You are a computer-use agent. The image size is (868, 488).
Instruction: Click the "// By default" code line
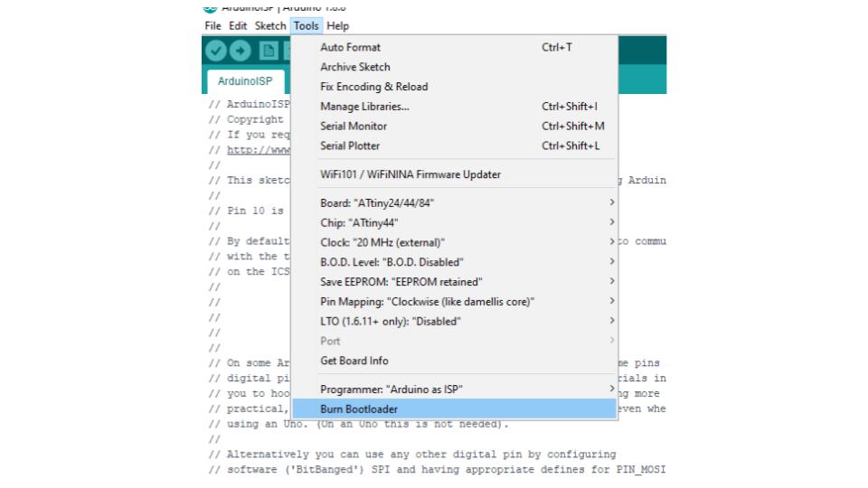(x=250, y=241)
